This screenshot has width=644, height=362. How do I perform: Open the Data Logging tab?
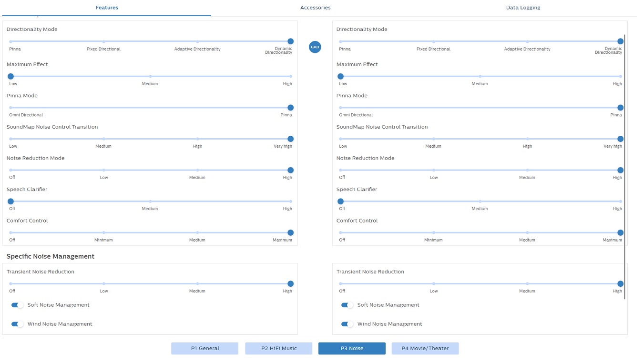(523, 8)
